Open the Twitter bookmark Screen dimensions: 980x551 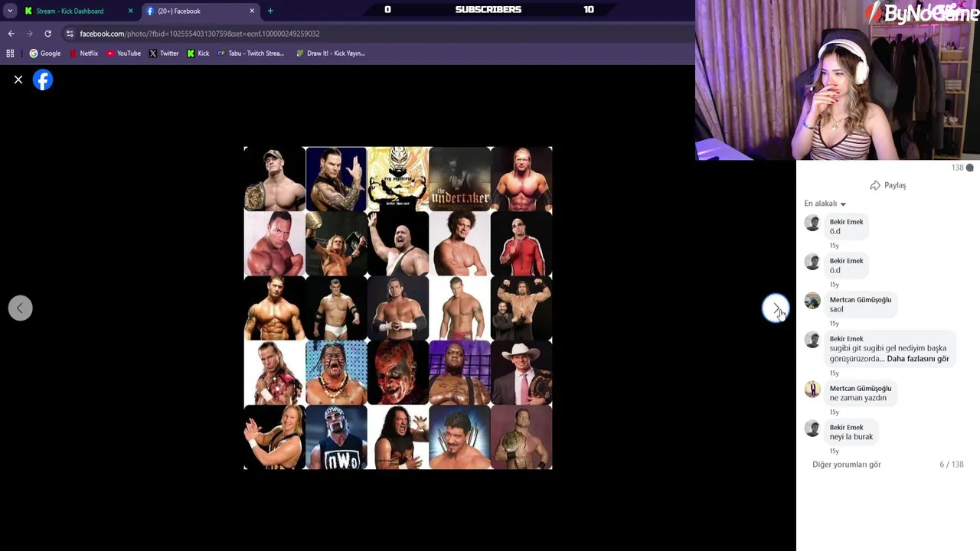click(x=164, y=54)
